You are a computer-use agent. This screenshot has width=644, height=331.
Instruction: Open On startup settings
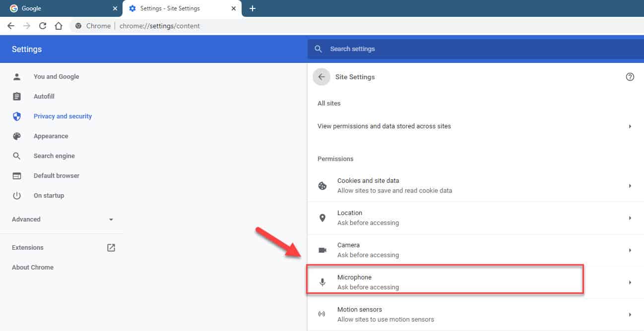[49, 196]
